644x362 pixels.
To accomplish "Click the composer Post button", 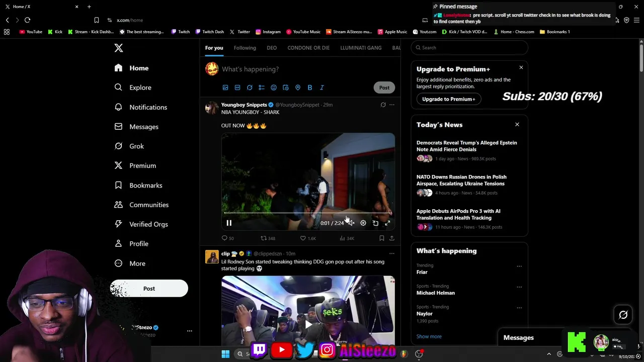I will click(384, 87).
